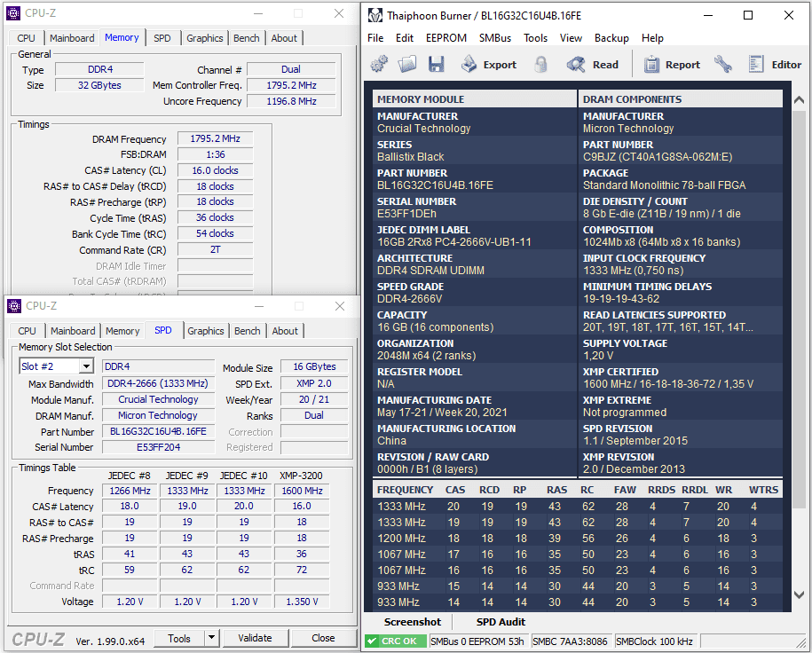Open the Help menu in Thaiphoon Burner
The width and height of the screenshot is (812, 653).
[x=652, y=38]
